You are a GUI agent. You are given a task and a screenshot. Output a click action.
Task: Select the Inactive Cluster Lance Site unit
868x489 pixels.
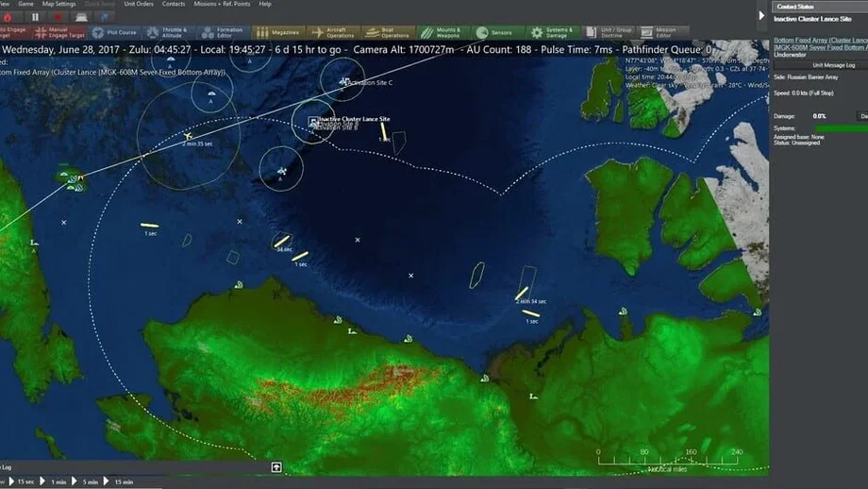[314, 121]
